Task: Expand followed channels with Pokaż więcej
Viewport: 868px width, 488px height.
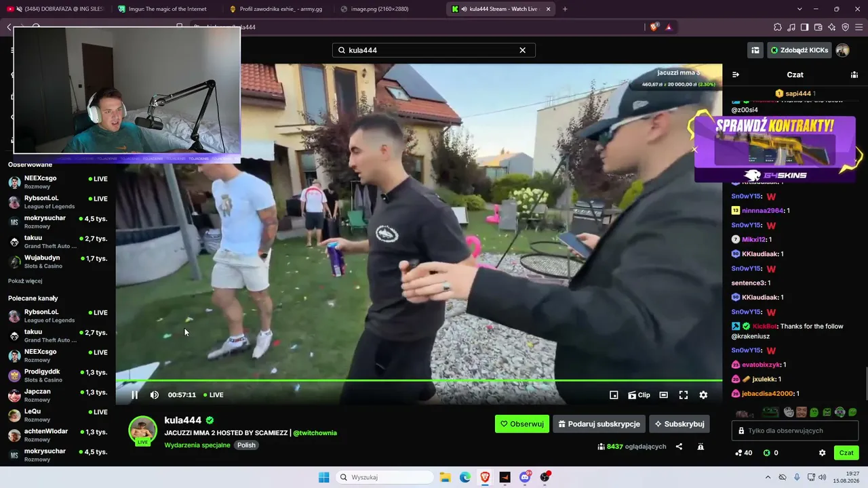Action: (25, 281)
